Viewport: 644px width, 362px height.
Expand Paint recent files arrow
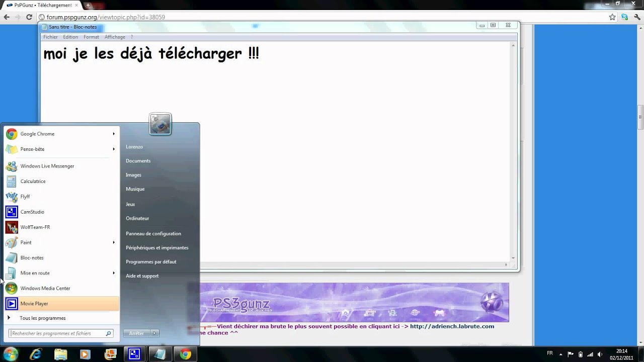[x=114, y=242]
